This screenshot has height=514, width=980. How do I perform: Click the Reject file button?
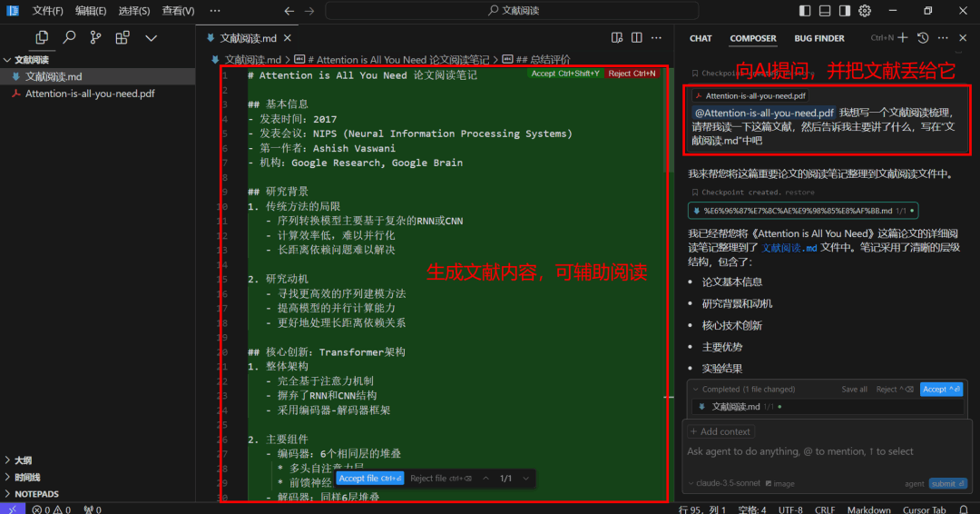(441, 479)
